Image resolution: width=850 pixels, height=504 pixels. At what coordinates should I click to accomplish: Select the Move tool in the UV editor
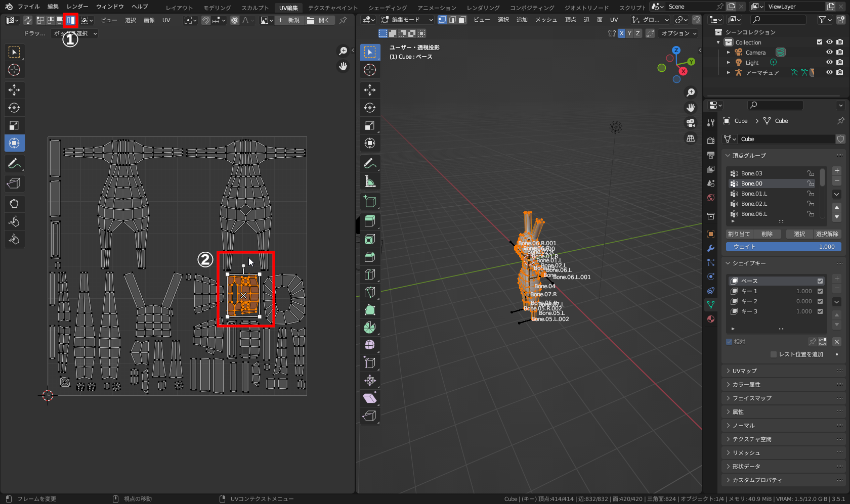(x=14, y=90)
